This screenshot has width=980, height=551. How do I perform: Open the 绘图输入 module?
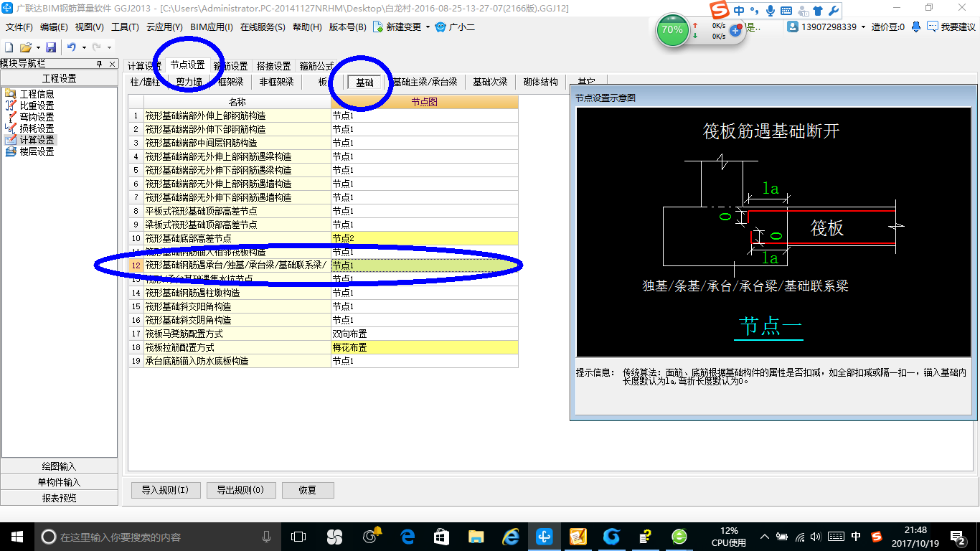pyautogui.click(x=59, y=466)
